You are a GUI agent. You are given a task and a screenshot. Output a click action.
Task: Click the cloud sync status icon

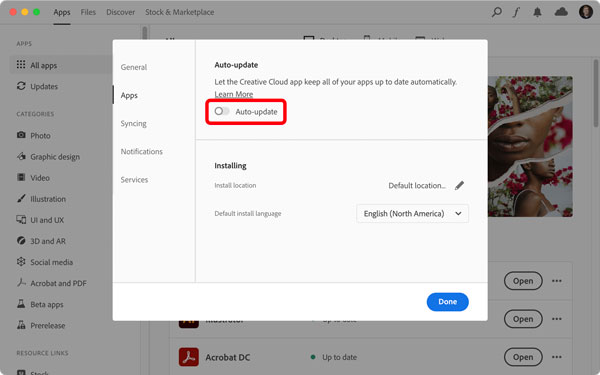coord(561,12)
